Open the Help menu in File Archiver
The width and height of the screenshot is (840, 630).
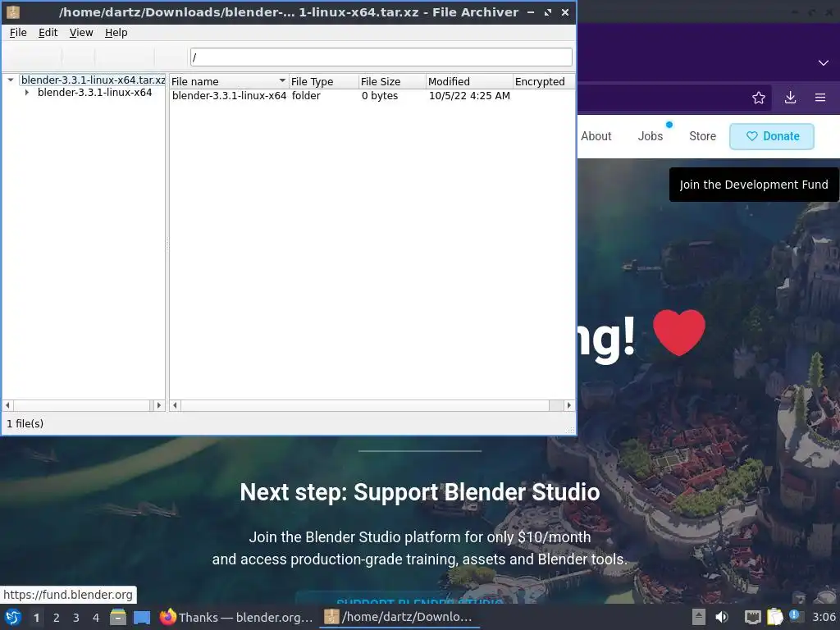tap(116, 33)
